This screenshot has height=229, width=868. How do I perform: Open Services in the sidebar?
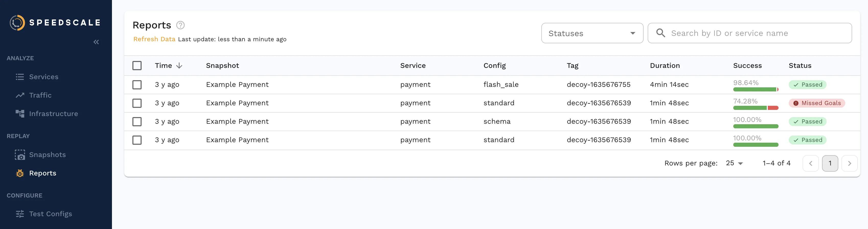tap(43, 77)
